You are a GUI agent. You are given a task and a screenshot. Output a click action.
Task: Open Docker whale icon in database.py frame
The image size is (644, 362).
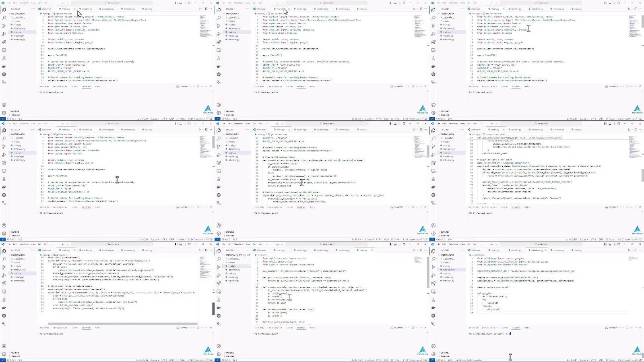coord(433,308)
